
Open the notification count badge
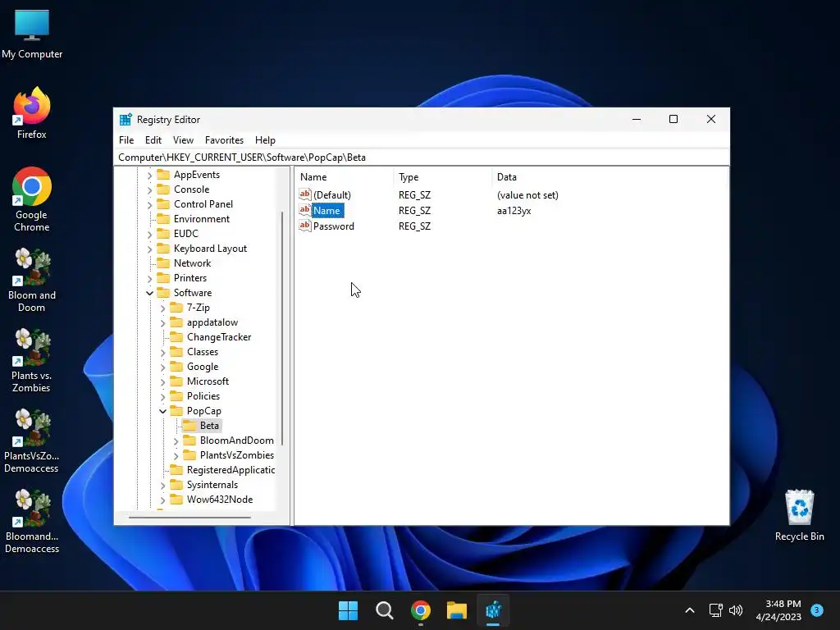pyautogui.click(x=817, y=609)
